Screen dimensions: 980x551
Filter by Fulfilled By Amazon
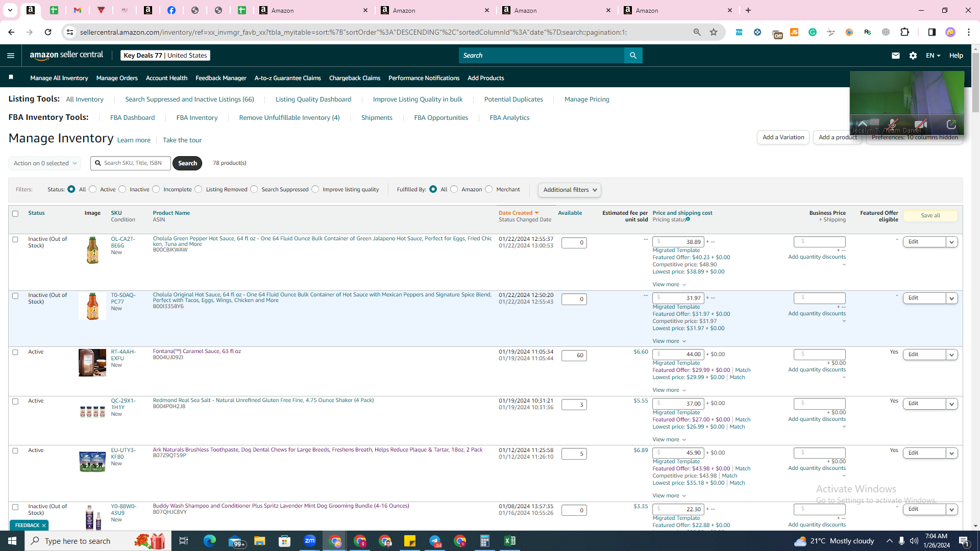pos(454,189)
